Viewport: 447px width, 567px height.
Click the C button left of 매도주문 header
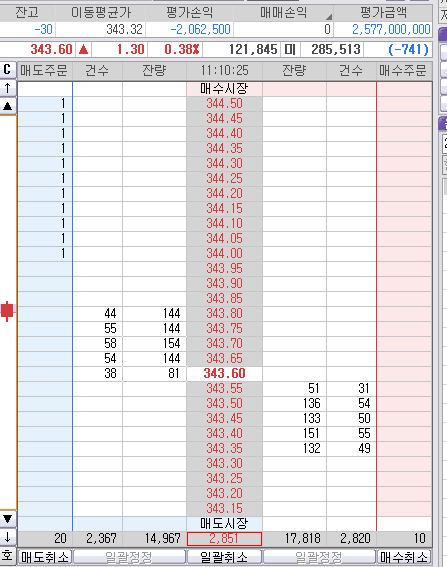coord(8,70)
